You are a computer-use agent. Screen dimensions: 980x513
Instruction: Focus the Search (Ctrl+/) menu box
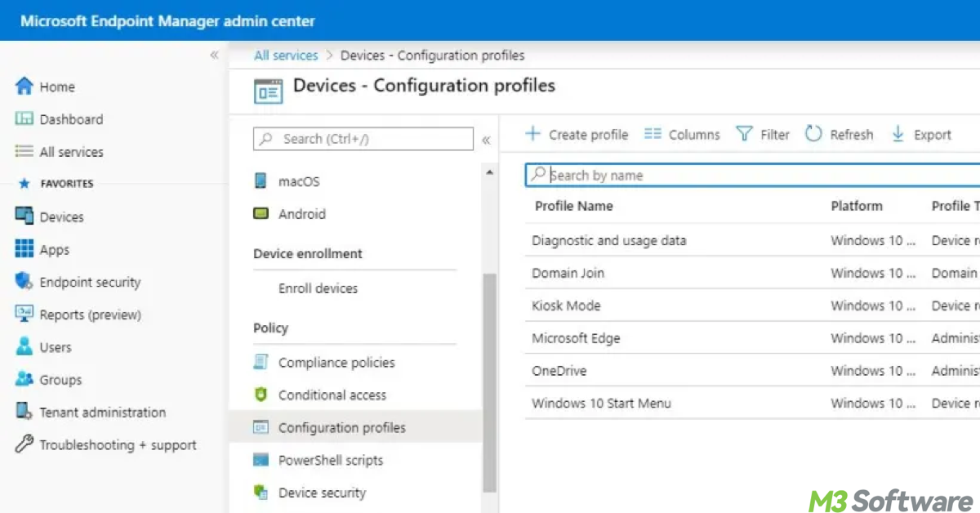pos(363,139)
